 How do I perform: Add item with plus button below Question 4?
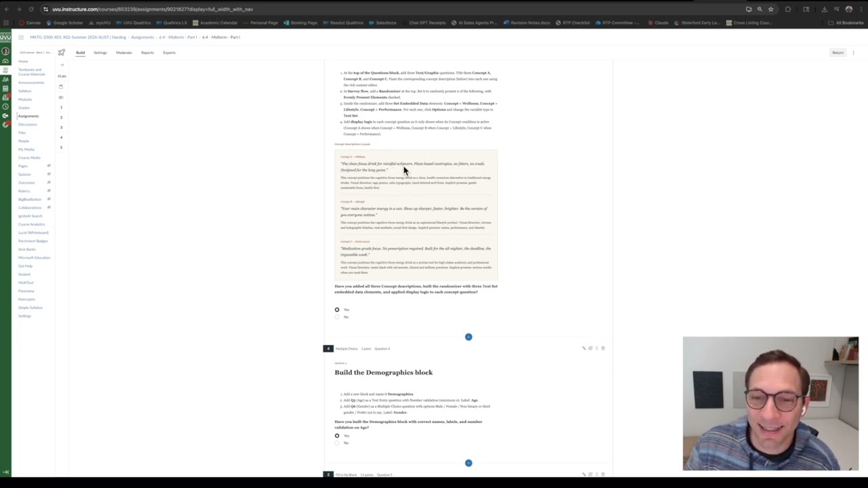click(469, 463)
